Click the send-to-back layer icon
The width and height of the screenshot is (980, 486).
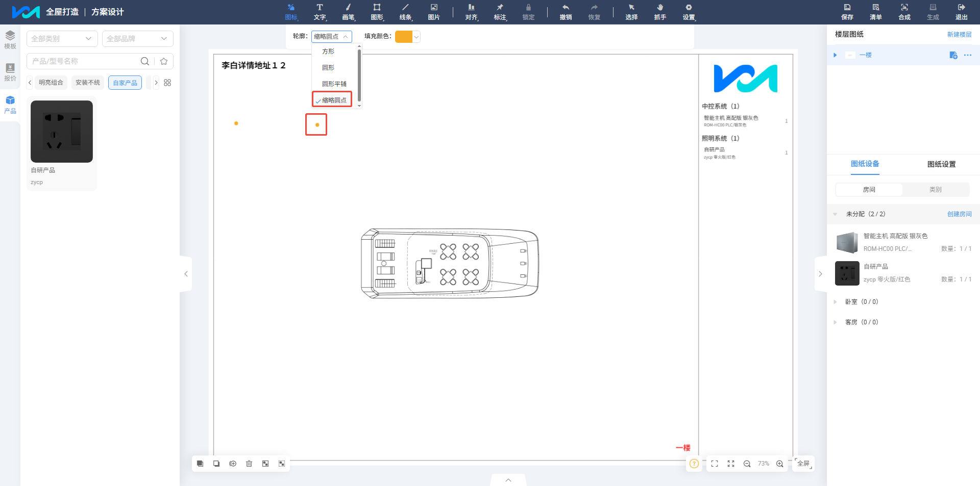tap(216, 464)
